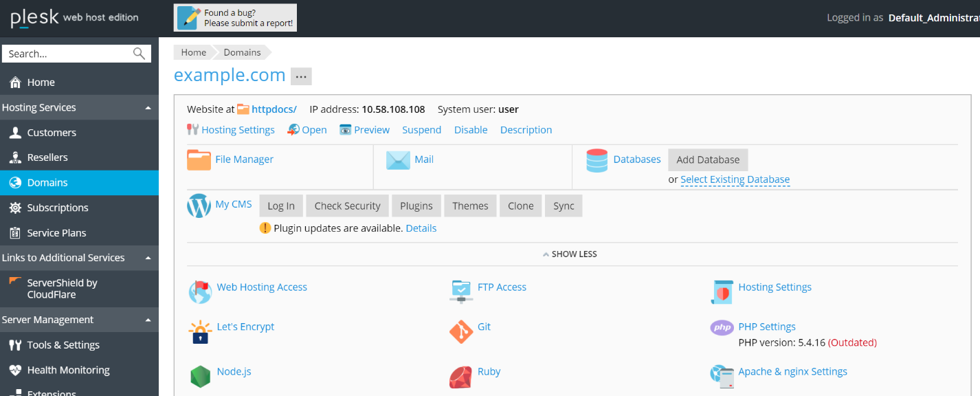Image resolution: width=980 pixels, height=396 pixels.
Task: Open the example.com more actions menu
Action: pyautogui.click(x=301, y=76)
